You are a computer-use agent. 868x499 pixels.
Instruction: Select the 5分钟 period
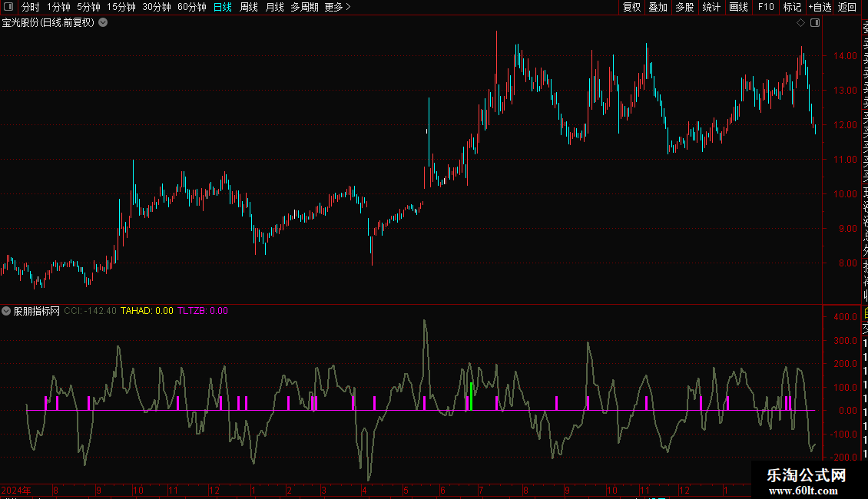tap(88, 7)
